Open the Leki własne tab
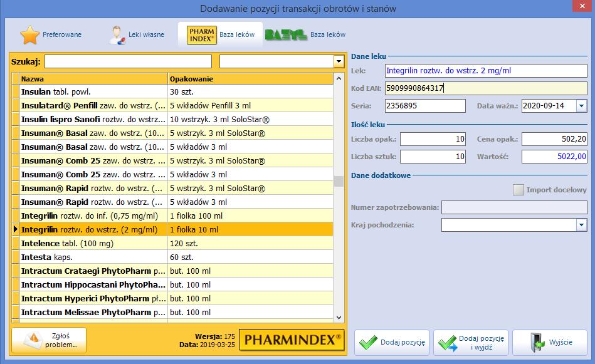This screenshot has width=595, height=364. pyautogui.click(x=137, y=35)
